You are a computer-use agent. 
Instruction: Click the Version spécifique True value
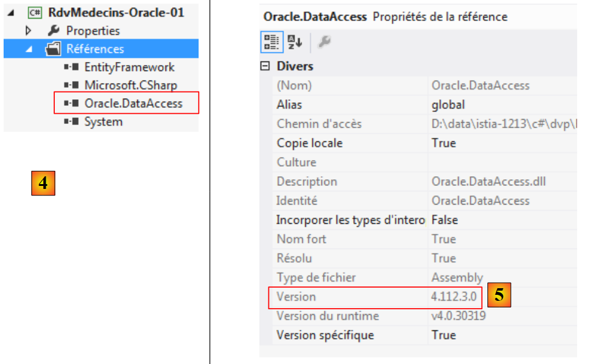click(x=444, y=335)
